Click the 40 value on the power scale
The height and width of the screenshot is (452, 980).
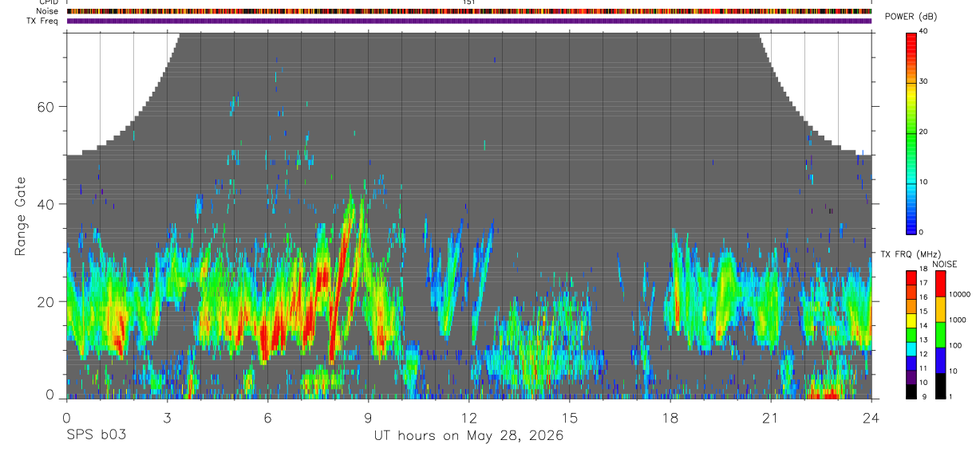point(923,32)
